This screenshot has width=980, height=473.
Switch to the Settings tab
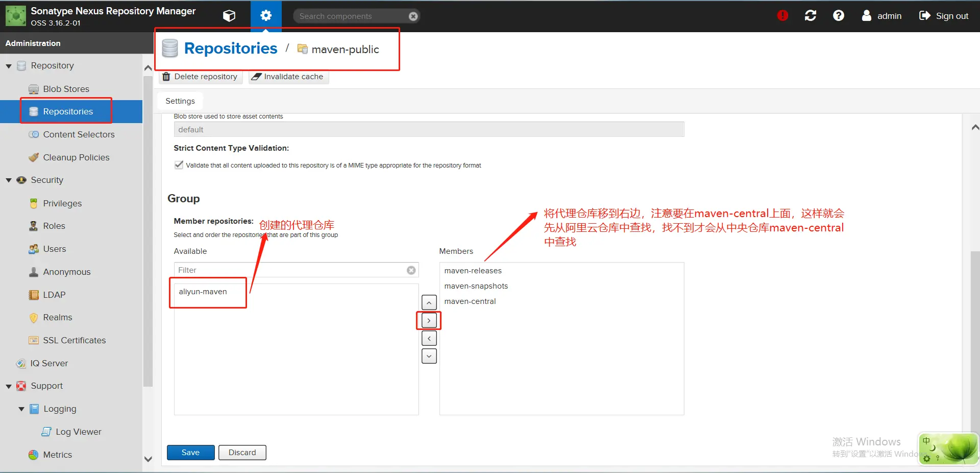coord(180,101)
